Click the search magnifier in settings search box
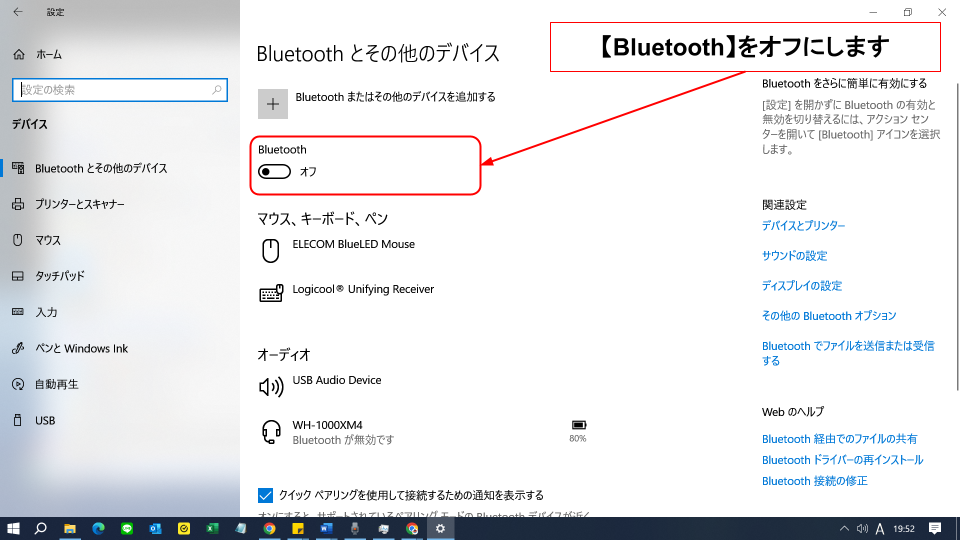Screen dimensions: 960x540 [217, 90]
